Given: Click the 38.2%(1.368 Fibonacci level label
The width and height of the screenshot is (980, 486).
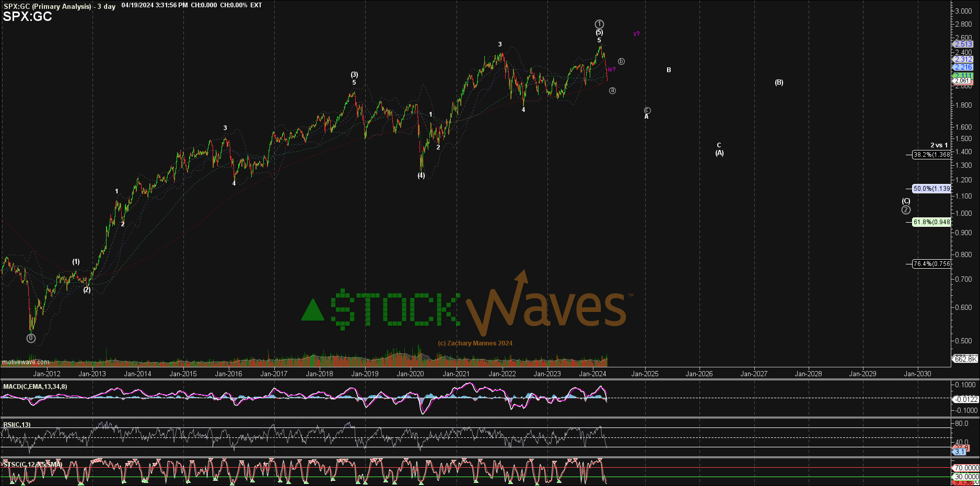Looking at the screenshot, I should click(931, 155).
